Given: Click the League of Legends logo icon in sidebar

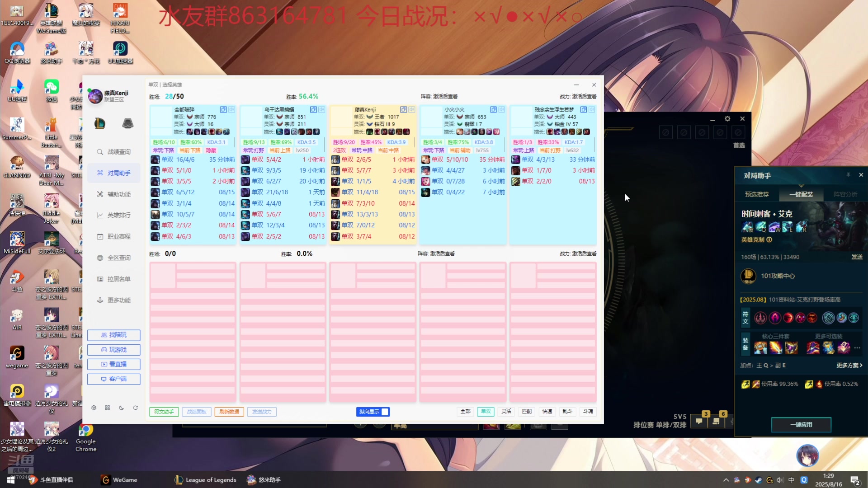Looking at the screenshot, I should pos(100,123).
